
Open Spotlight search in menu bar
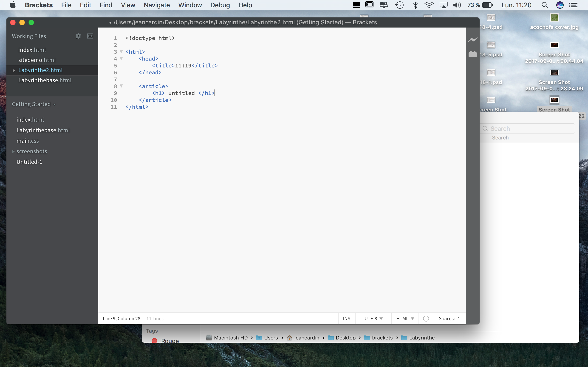coord(545,5)
